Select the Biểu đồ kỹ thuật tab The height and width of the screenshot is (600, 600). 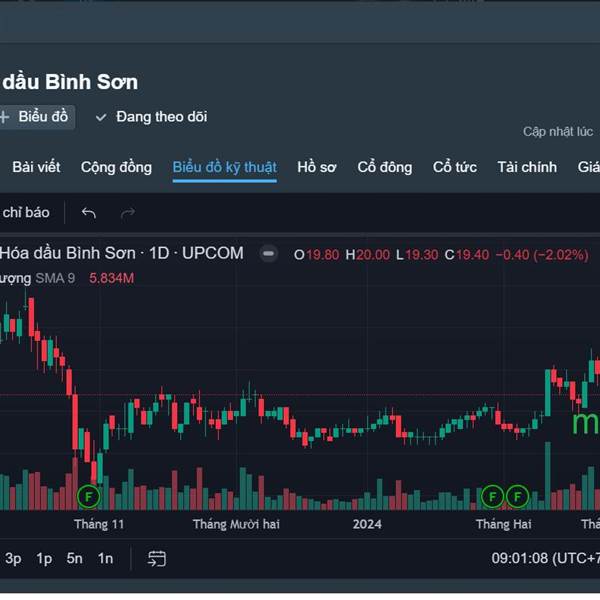225,168
